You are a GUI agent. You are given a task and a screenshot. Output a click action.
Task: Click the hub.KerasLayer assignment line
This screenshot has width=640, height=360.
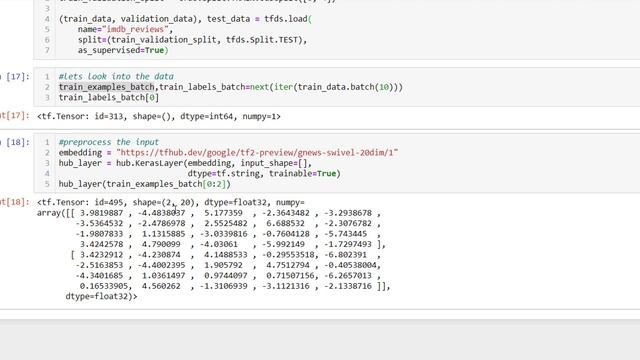(x=185, y=163)
